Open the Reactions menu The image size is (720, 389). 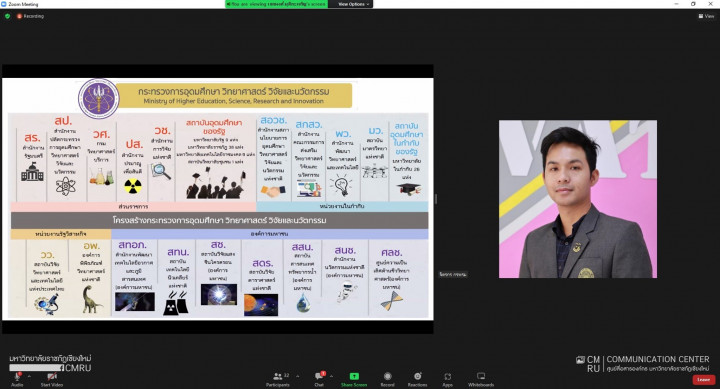[417, 379]
